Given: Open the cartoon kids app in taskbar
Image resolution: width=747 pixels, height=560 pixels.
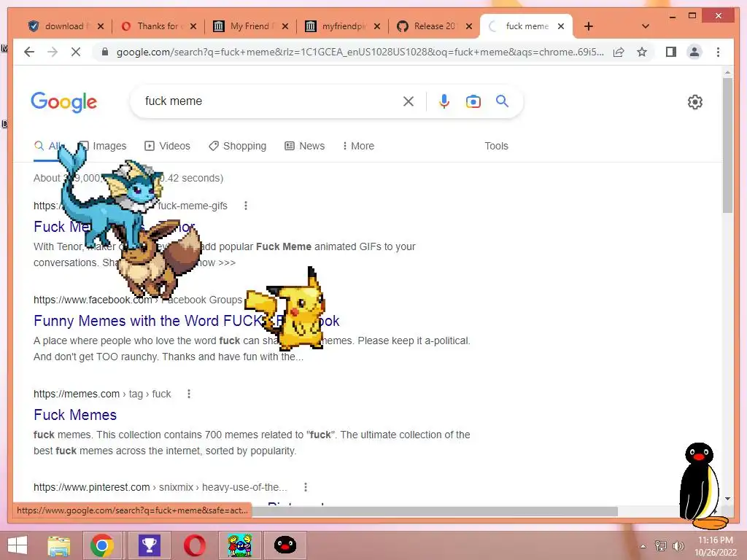Looking at the screenshot, I should 239,545.
